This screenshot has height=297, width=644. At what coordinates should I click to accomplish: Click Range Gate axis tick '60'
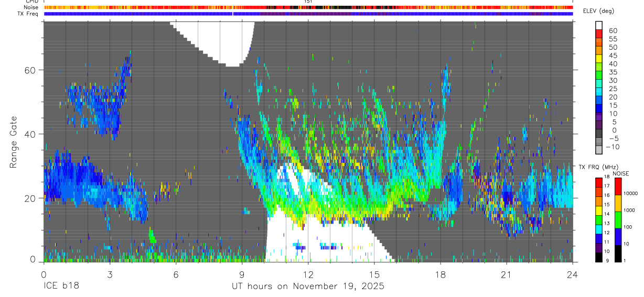point(31,70)
